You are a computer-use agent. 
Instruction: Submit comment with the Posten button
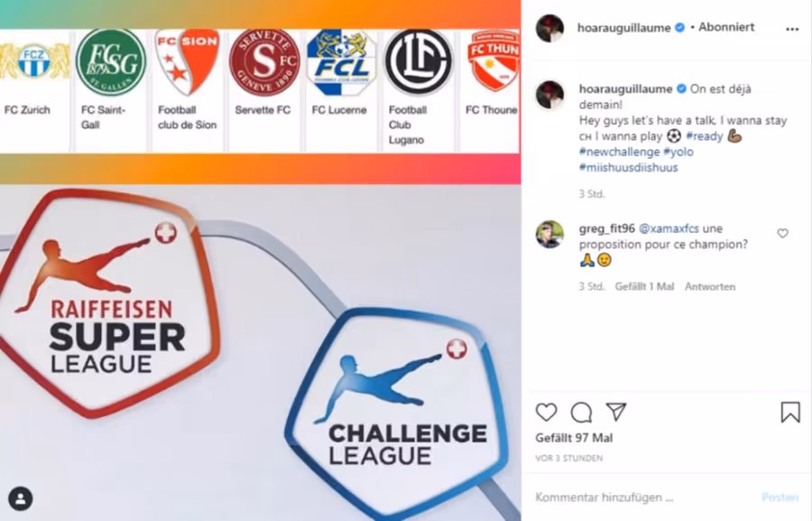tap(780, 498)
